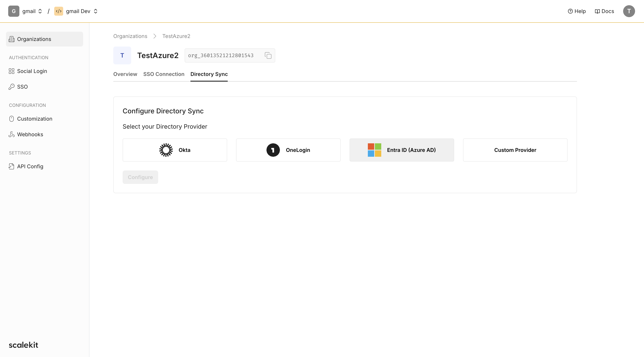Screen dimensions: 644x357
Task: Click the TestAzure2 T organization avatar
Action: click(122, 55)
